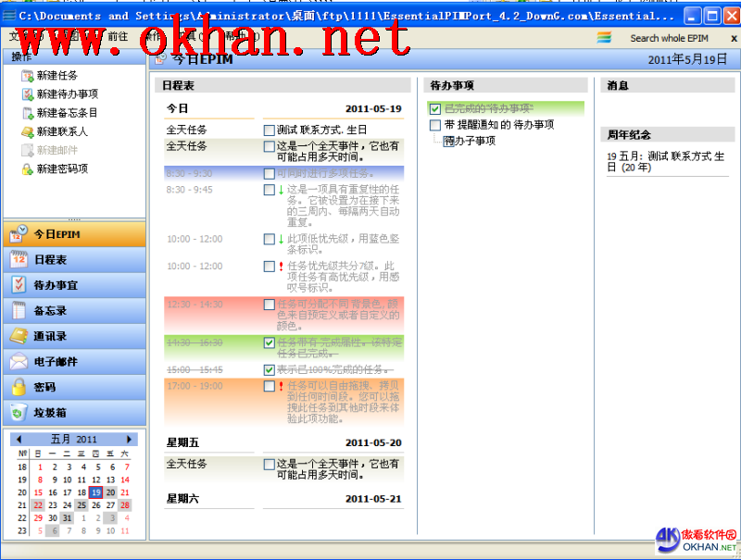The height and width of the screenshot is (560, 741).
Task: Select date 31 in the mini calendar
Action: pos(67,518)
